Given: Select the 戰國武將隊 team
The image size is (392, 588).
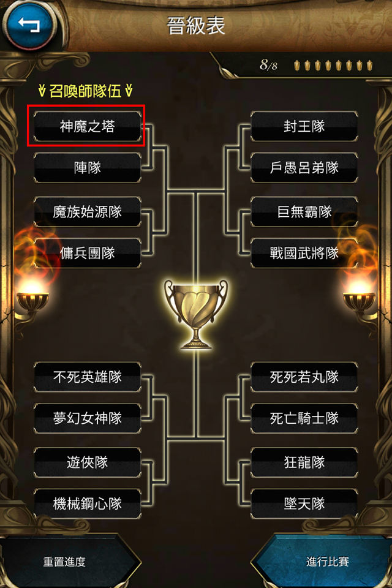Looking at the screenshot, I should pos(304,253).
